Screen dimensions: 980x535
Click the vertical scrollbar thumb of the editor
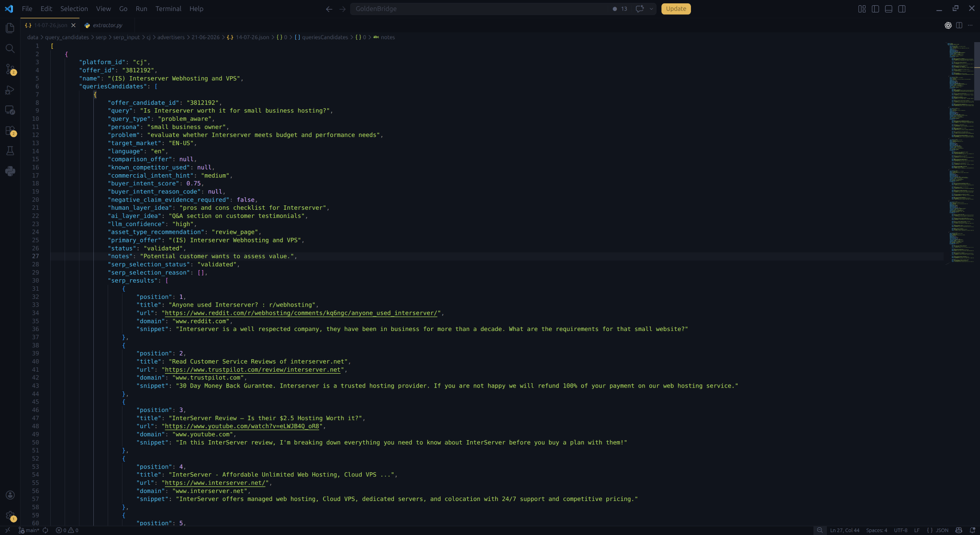pos(977,71)
